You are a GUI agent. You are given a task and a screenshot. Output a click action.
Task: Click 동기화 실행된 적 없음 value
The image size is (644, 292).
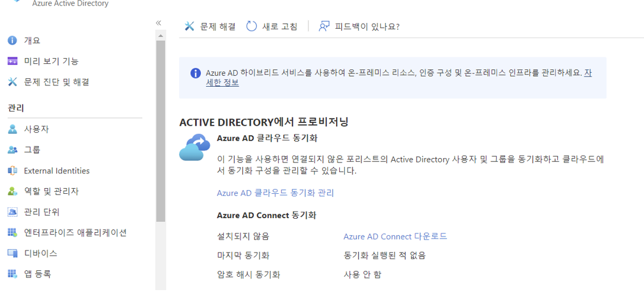(x=384, y=256)
